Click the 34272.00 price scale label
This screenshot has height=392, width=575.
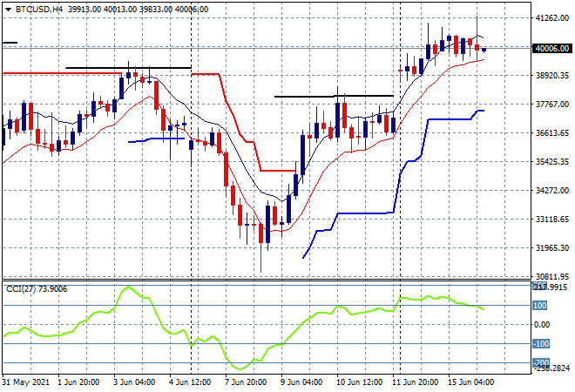point(551,190)
